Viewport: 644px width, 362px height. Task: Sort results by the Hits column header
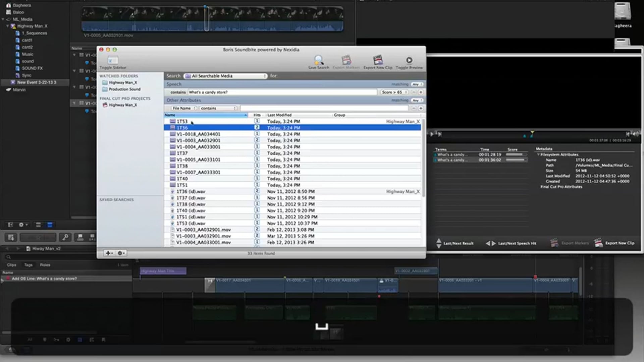tap(257, 115)
